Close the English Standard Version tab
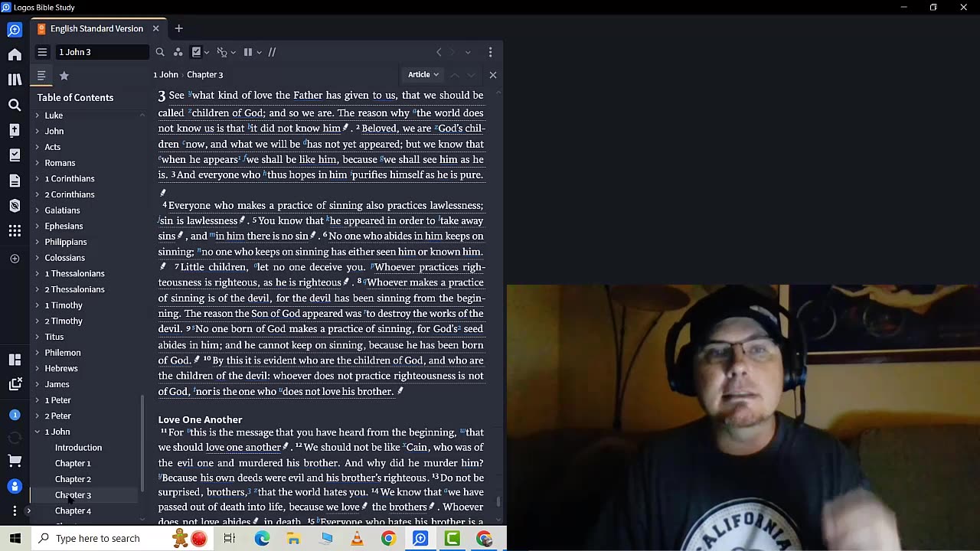The width and height of the screenshot is (980, 551). click(155, 28)
